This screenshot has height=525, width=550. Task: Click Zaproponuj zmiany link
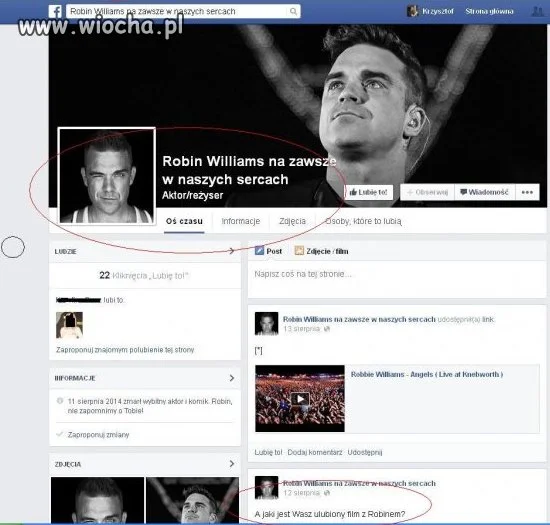(x=98, y=435)
